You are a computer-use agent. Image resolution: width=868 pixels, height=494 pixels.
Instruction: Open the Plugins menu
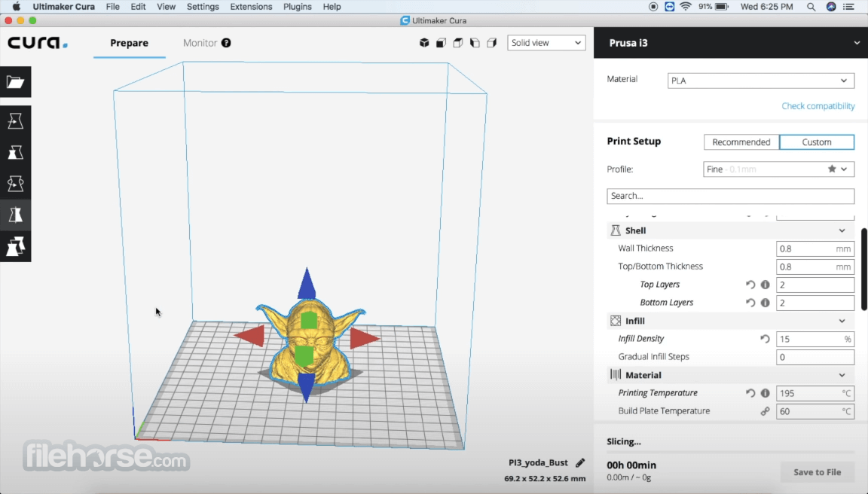point(298,7)
